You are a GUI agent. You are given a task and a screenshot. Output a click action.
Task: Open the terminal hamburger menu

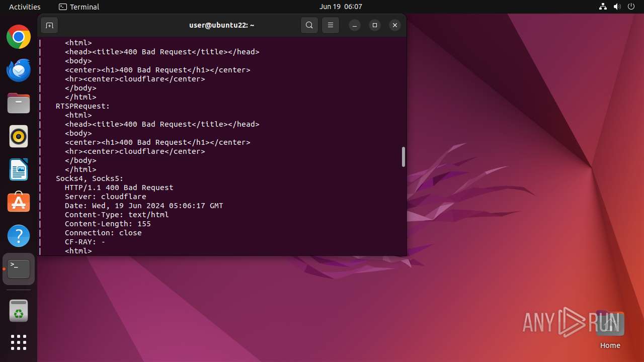click(x=331, y=25)
